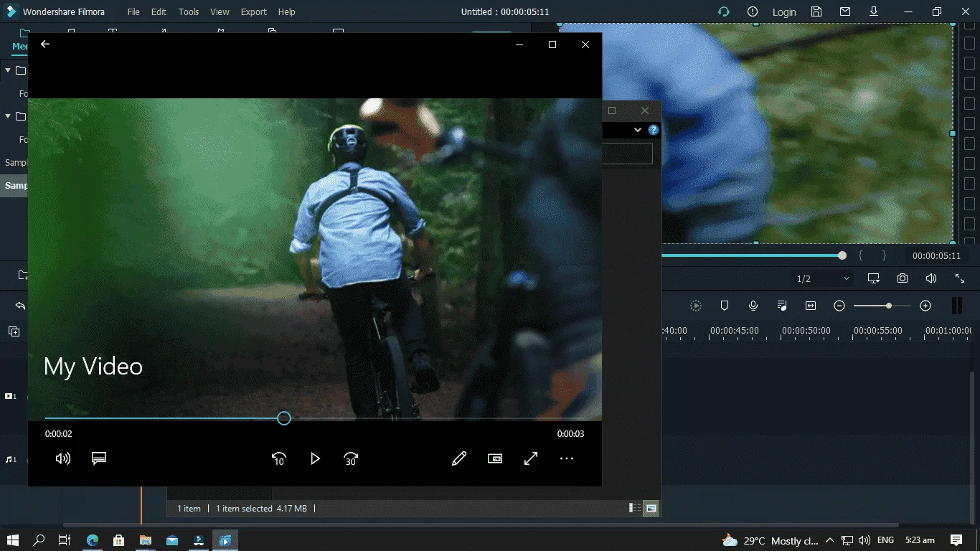Open Filmora preview display settings icon
Viewport: 980px width, 551px height.
(874, 278)
